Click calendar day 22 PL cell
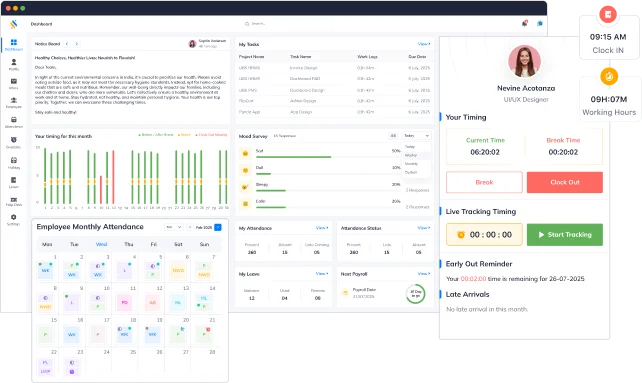Viewport: 642px width, 383px height. tap(45, 362)
